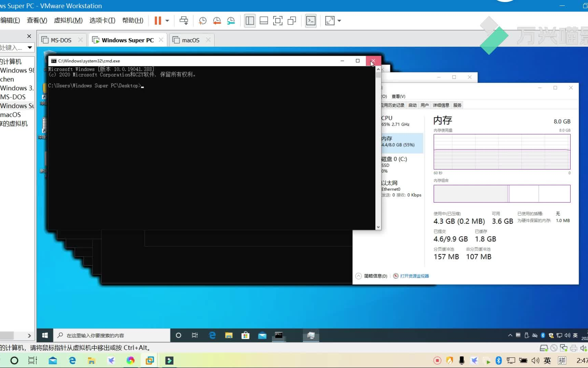588x368 pixels.
Task: Open Microsoft Store from the guest taskbar
Action: pyautogui.click(x=245, y=335)
